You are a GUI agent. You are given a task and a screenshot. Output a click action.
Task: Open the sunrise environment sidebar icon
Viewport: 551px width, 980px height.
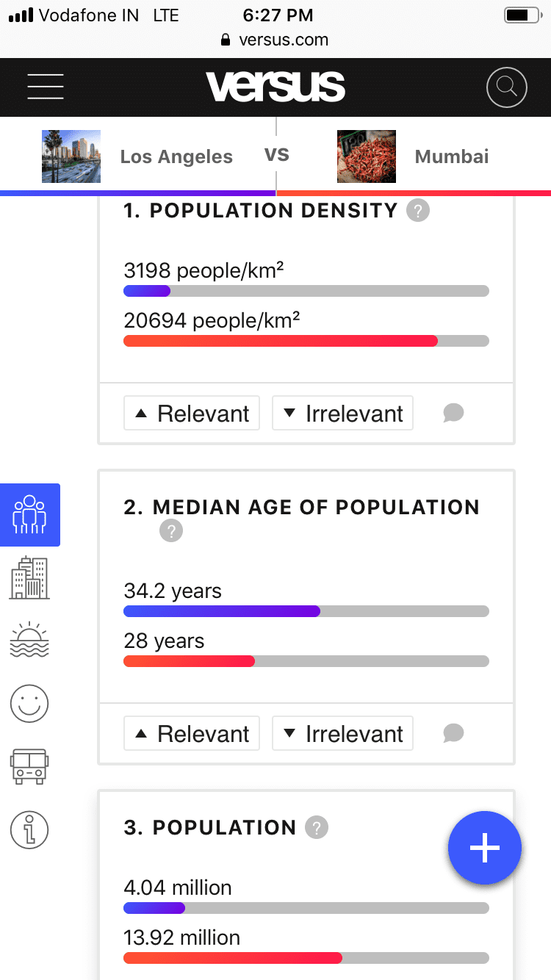point(29,639)
